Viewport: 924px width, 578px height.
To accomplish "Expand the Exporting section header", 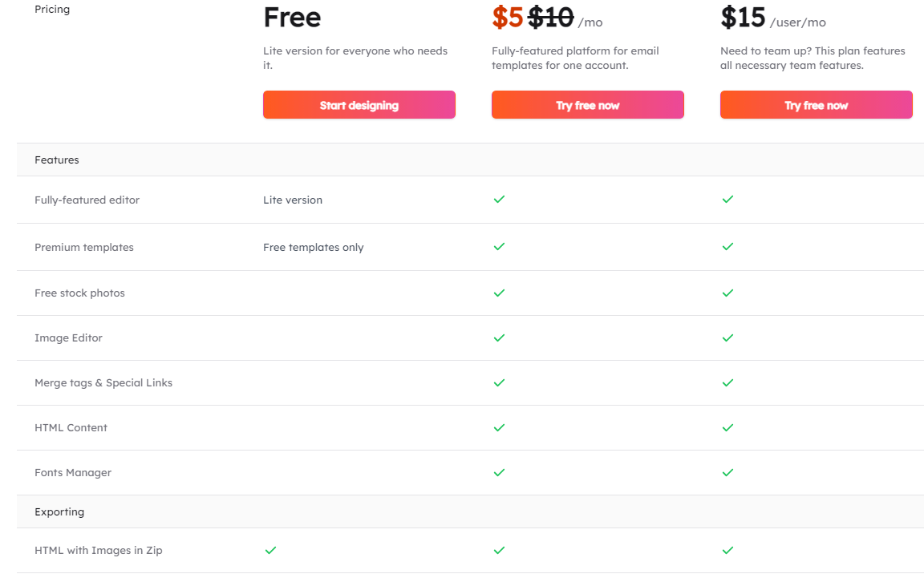I will tap(59, 511).
